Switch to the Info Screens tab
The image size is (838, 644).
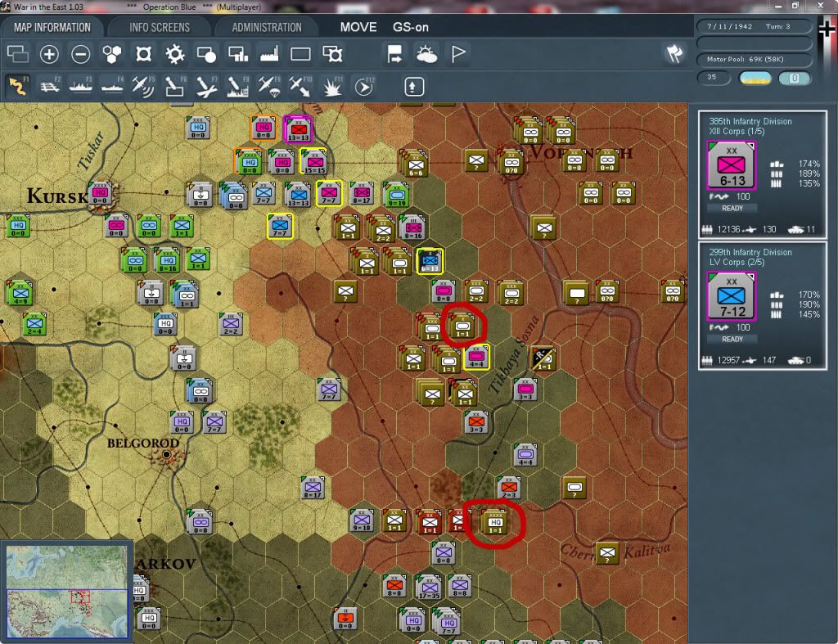(160, 27)
